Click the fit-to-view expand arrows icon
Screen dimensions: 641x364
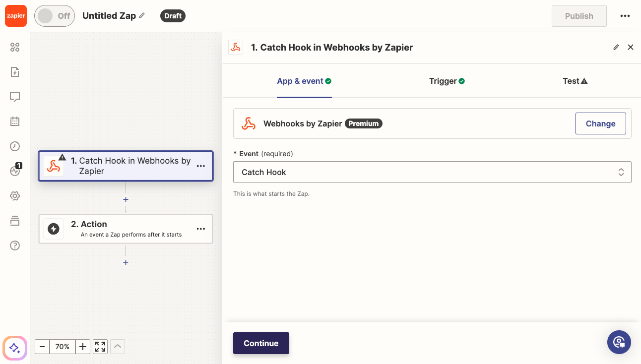100,347
